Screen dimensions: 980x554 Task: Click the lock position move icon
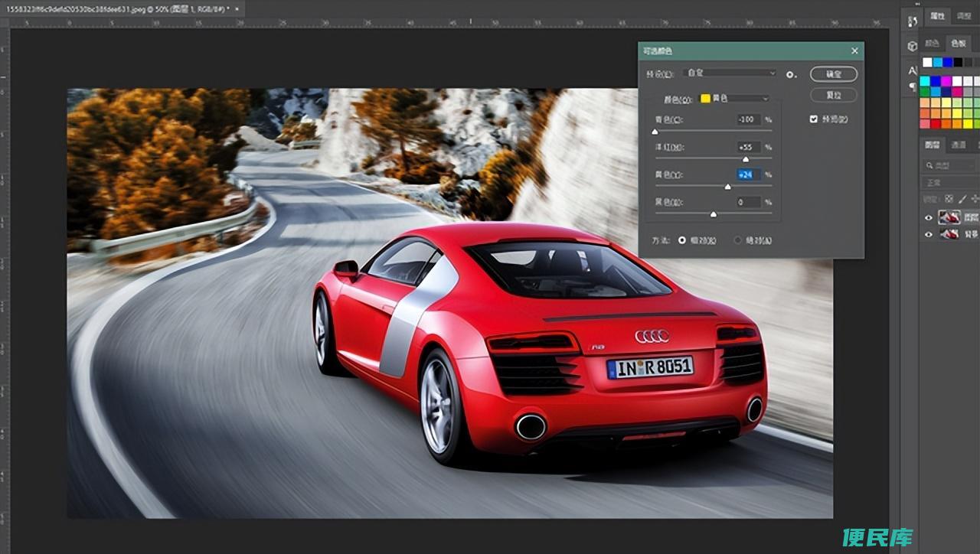tap(975, 199)
